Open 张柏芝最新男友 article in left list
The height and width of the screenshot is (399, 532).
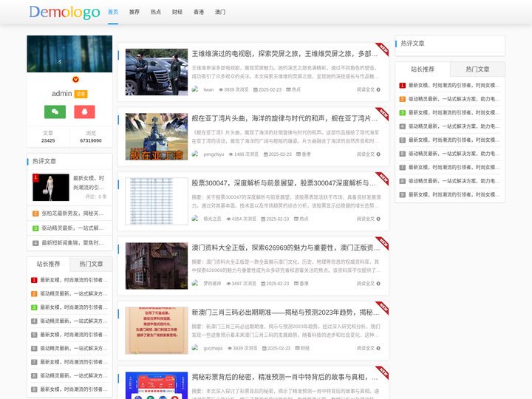pos(72,214)
